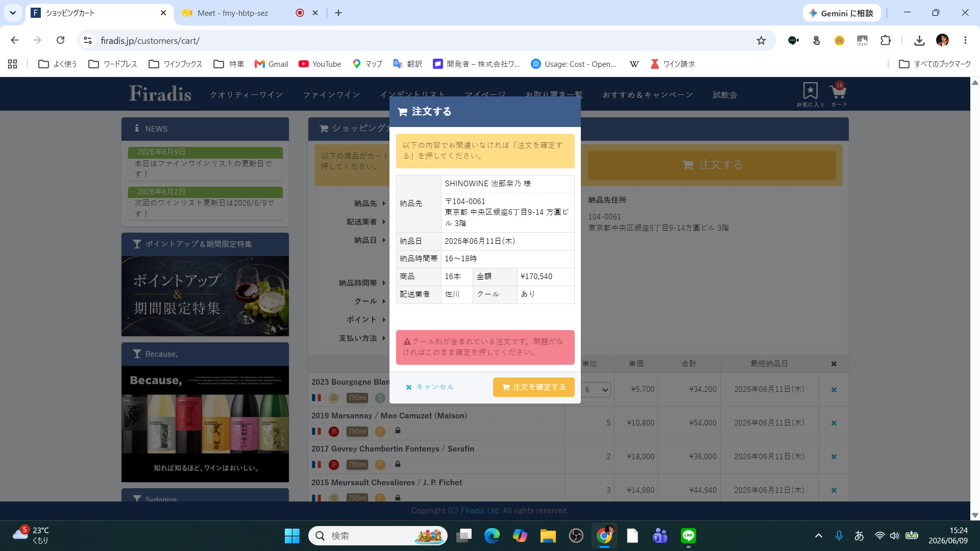
Task: Launch LINE from the taskbar
Action: pos(689,536)
